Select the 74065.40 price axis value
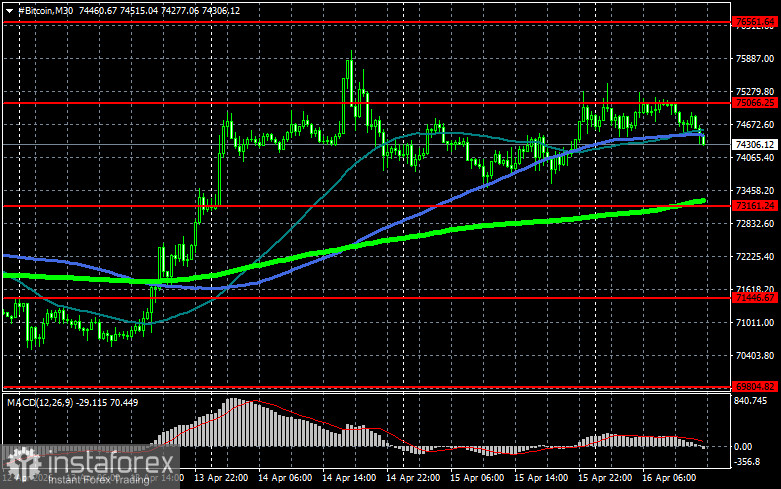The height and width of the screenshot is (489, 781). pos(755,157)
